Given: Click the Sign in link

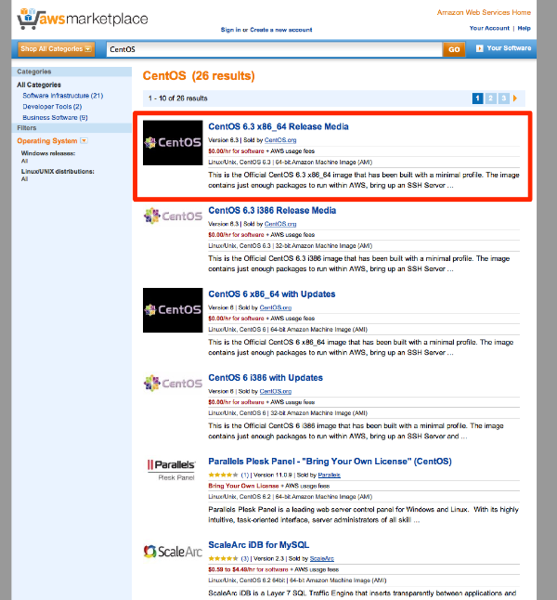Looking at the screenshot, I should point(231,30).
